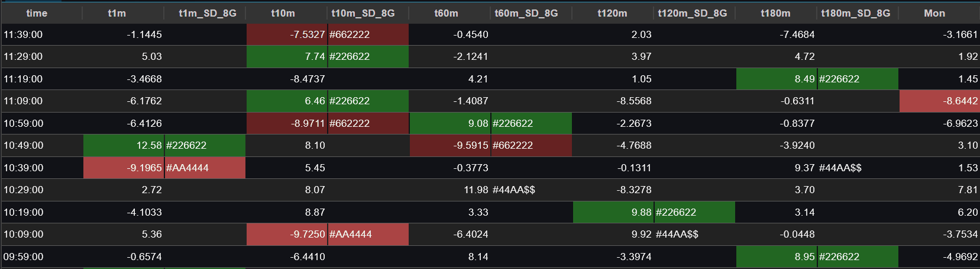Click the green 7.74 t10m cell
This screenshot has height=269, width=980.
click(x=315, y=56)
